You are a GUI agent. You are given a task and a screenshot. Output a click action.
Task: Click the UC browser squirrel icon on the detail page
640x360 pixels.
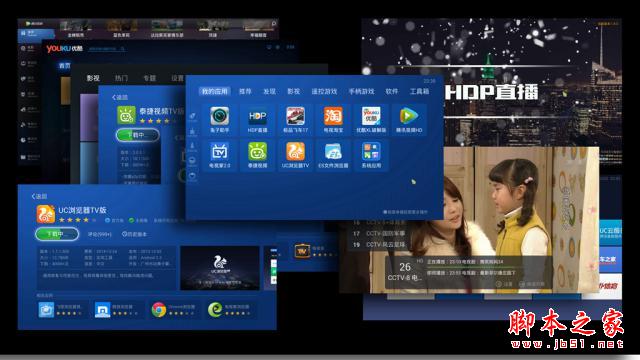46,214
